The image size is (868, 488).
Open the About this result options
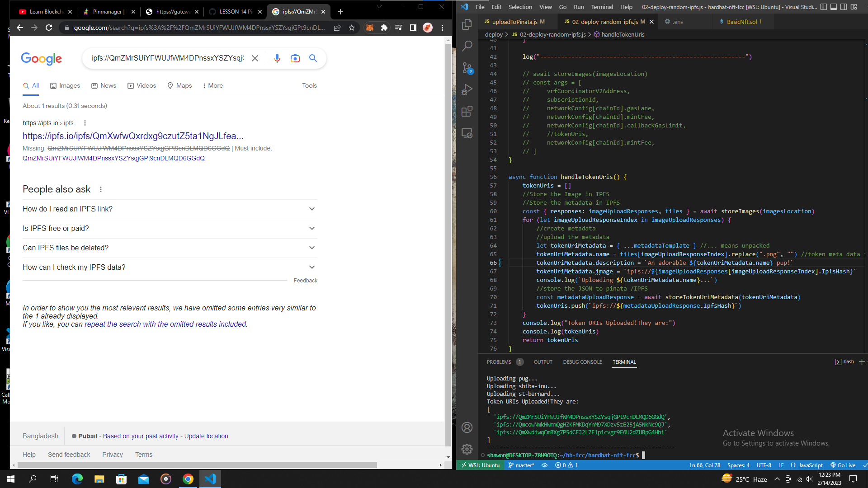pos(85,123)
